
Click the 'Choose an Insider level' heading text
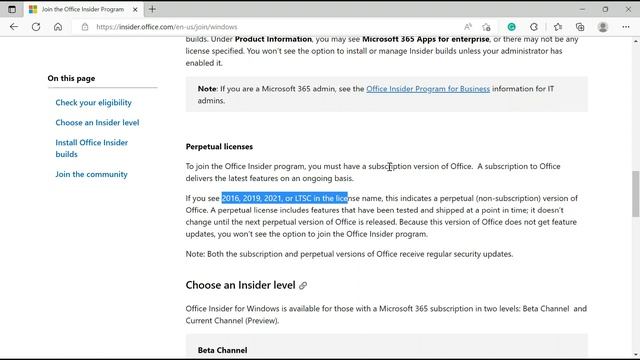pyautogui.click(x=240, y=285)
